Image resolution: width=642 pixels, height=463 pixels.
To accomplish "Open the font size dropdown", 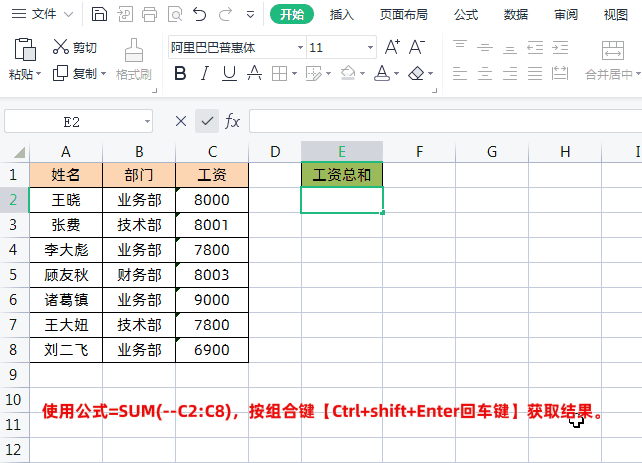I will click(369, 48).
